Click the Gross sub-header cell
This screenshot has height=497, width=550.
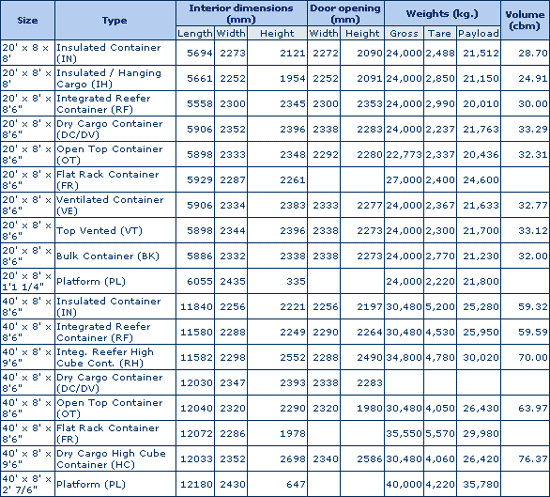pyautogui.click(x=404, y=33)
